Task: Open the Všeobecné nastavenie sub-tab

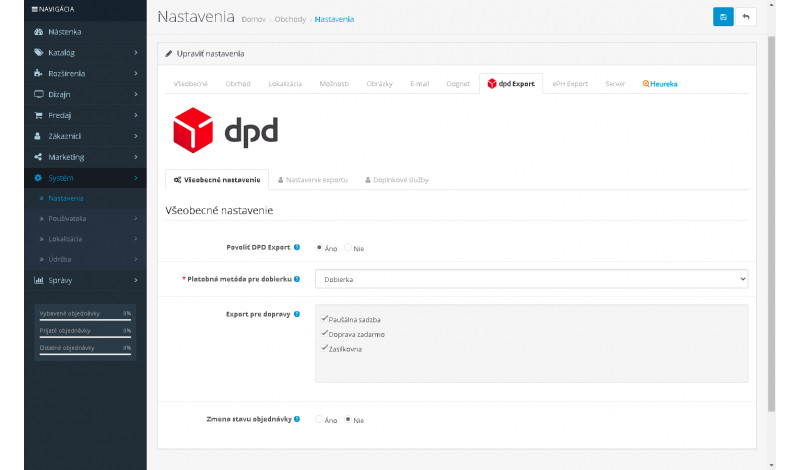Action: pos(217,180)
